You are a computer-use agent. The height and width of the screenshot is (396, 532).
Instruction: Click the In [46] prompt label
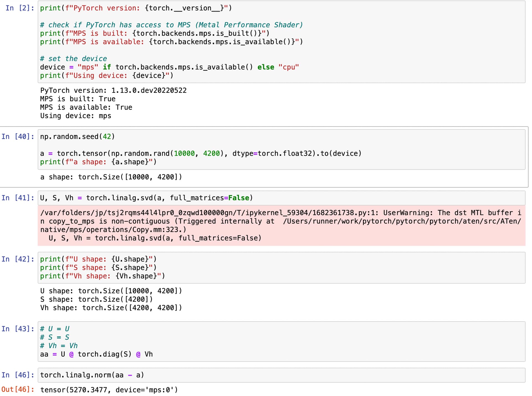(18, 375)
